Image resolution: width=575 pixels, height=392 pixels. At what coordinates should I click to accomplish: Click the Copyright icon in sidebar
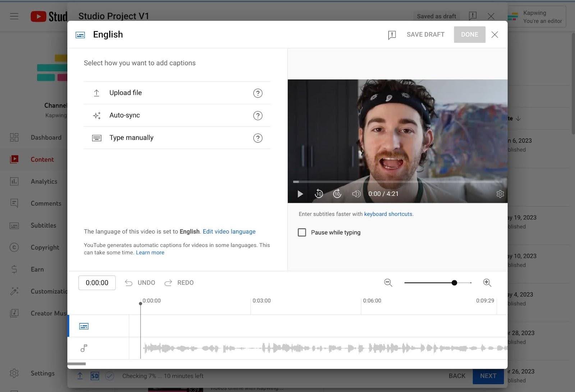coord(14,247)
